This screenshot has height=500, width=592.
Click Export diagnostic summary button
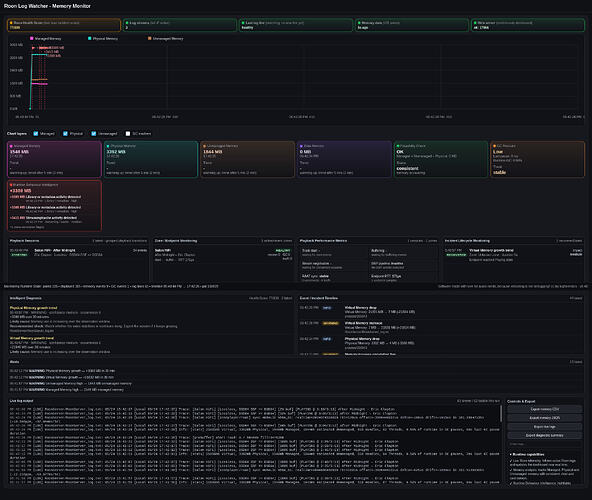click(x=544, y=435)
